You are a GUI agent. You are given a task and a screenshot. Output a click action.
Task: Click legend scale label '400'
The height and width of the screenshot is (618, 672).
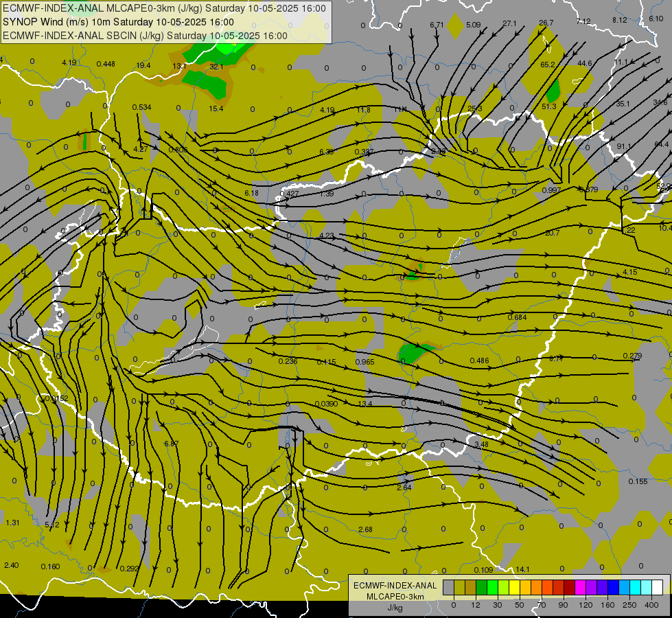click(x=651, y=605)
